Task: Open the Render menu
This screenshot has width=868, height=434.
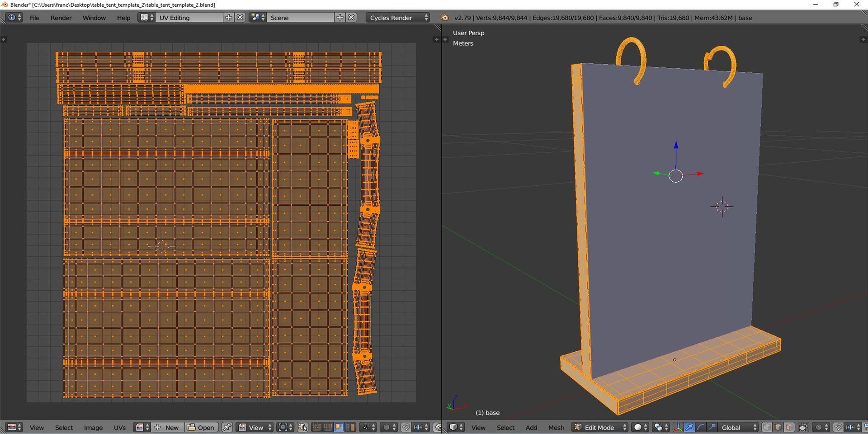Action: (x=61, y=18)
